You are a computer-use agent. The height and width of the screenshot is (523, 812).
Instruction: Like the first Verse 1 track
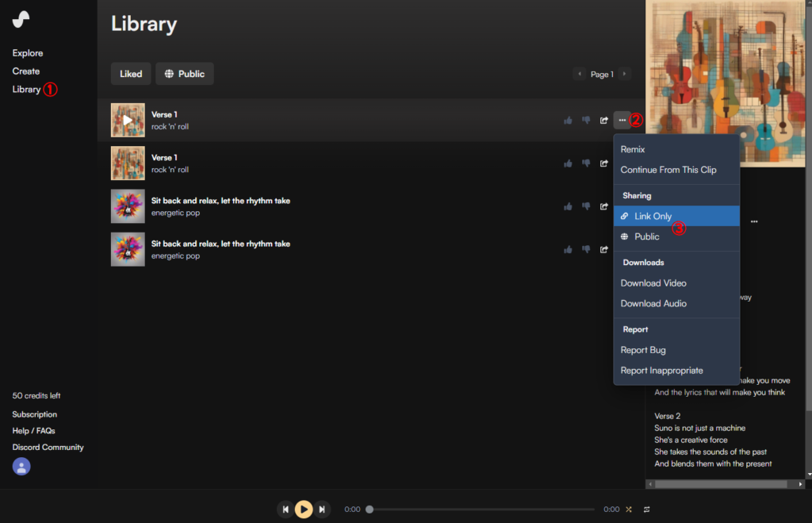pyautogui.click(x=568, y=121)
